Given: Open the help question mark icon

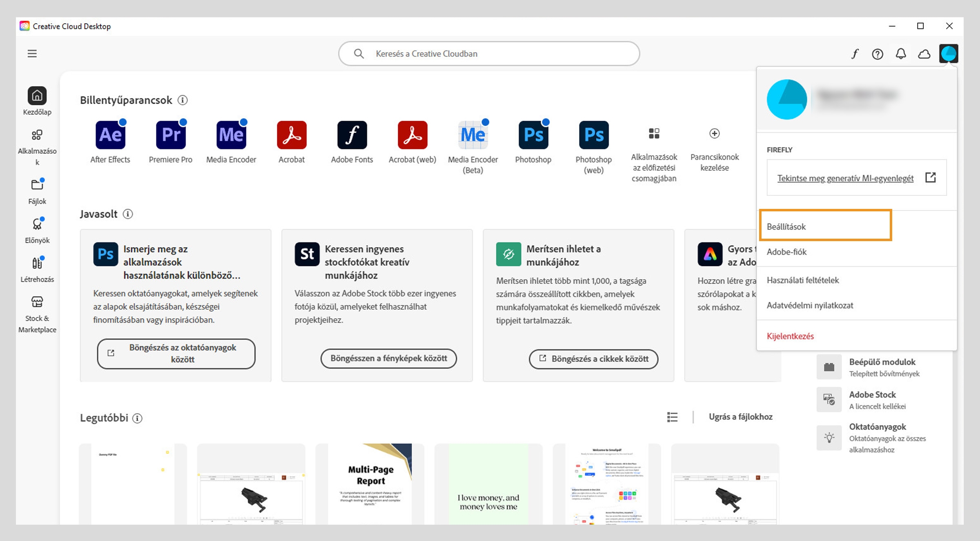Looking at the screenshot, I should 878,54.
